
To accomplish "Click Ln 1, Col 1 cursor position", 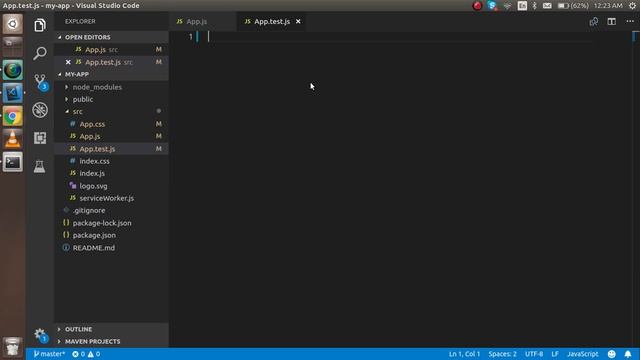I will pos(464,354).
